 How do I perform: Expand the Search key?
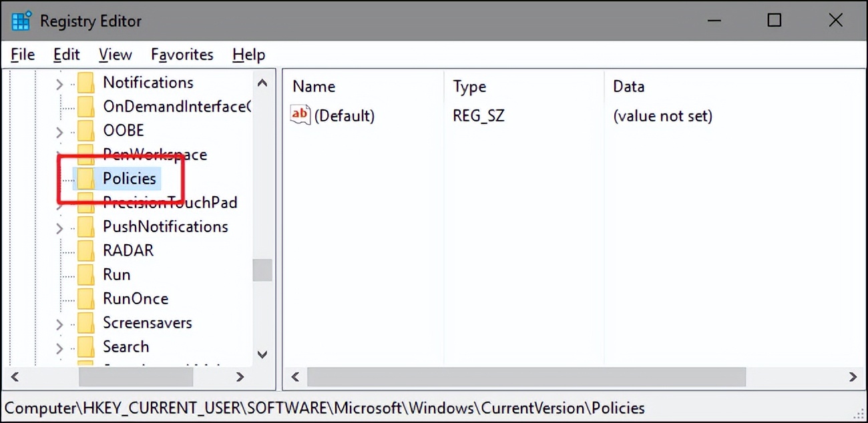point(59,346)
